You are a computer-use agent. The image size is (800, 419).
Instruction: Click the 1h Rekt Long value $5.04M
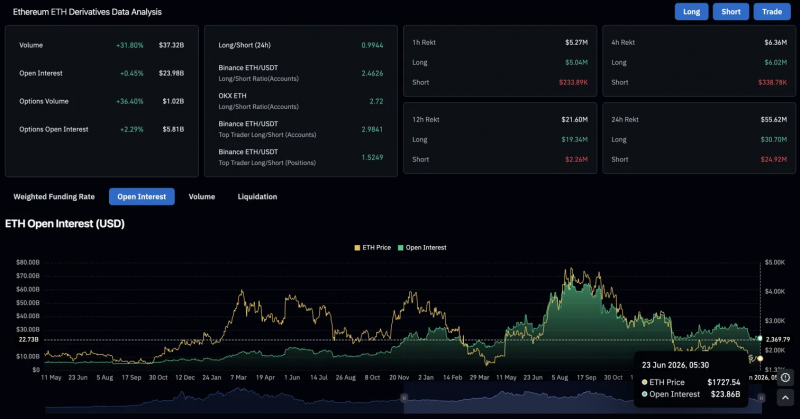[577, 62]
